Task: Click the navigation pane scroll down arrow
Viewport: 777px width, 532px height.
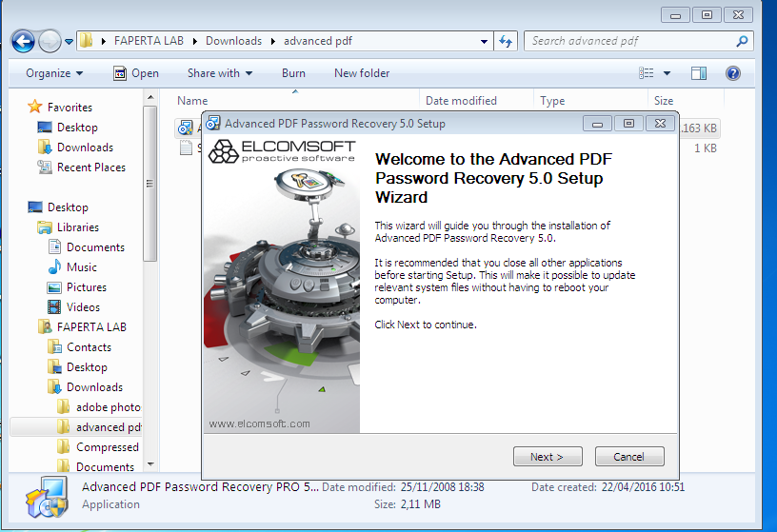Action: (150, 464)
